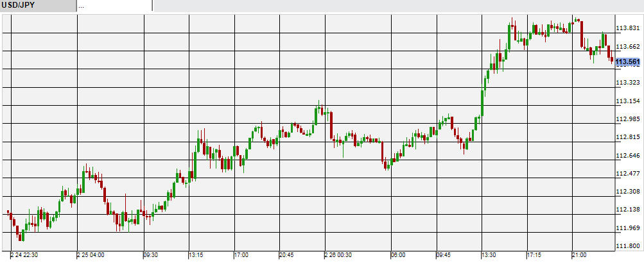Jump to the '2 26 00:30' time marker
644x266 pixels.
(x=338, y=255)
